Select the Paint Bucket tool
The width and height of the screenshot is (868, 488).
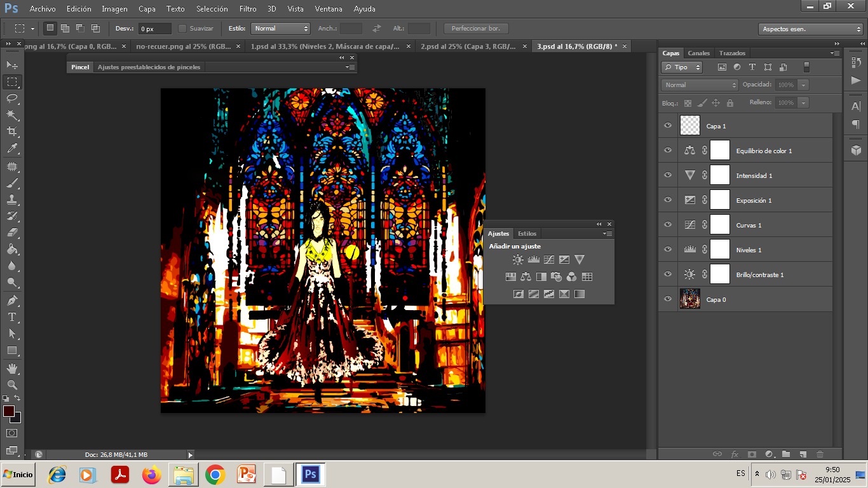[12, 249]
